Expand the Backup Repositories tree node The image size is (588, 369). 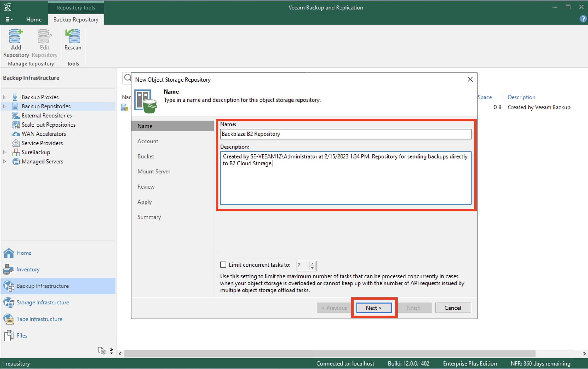(4, 106)
